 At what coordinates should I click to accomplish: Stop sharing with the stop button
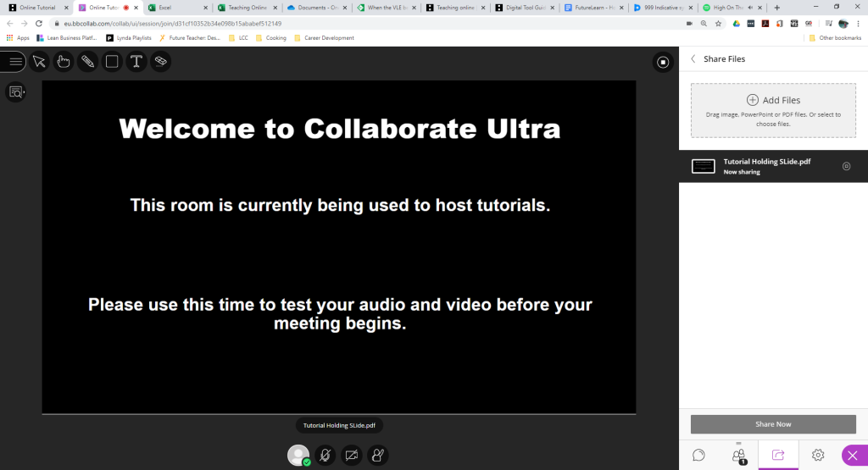click(x=663, y=63)
